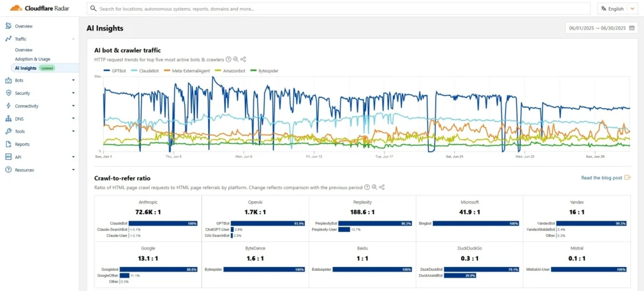Click the Anthropic 72.6K : 1 ratio
The height and width of the screenshot is (291, 644).
[148, 212]
